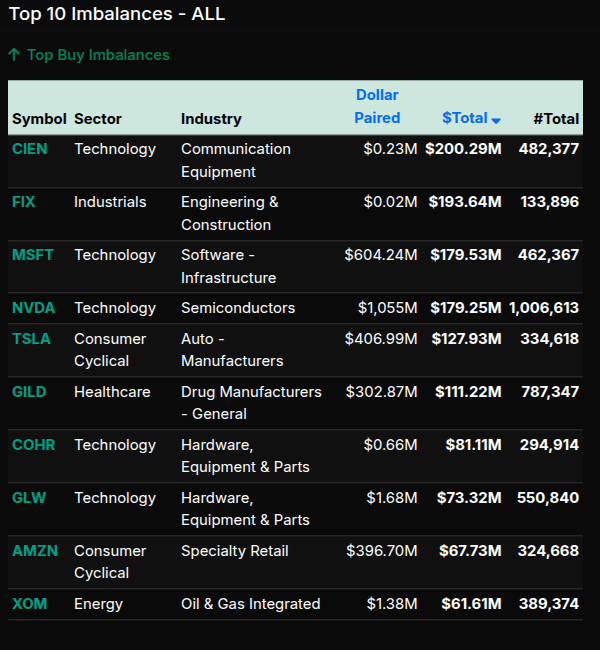Select the MSFT symbol link
600x650 pixels.
tap(33, 255)
